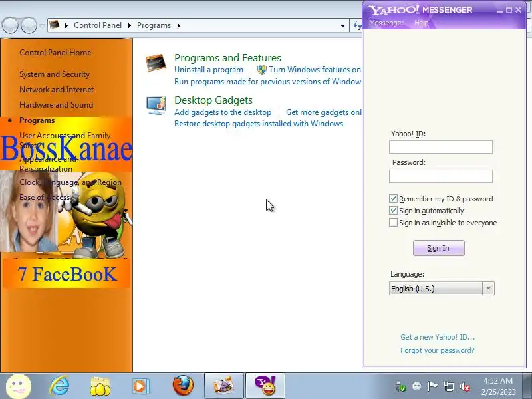The width and height of the screenshot is (532, 399).
Task: Open the Explorer folder taskbar icon
Action: [100, 386]
